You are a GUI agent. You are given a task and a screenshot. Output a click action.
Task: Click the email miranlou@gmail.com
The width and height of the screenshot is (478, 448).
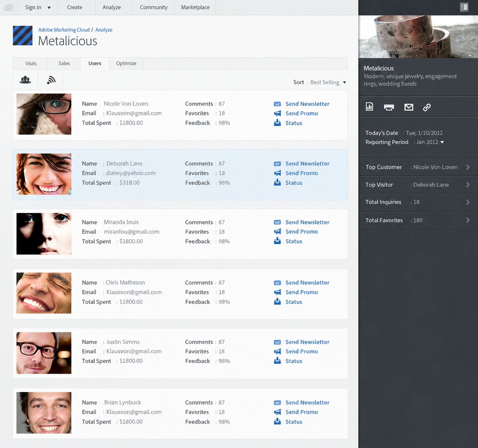click(x=131, y=232)
